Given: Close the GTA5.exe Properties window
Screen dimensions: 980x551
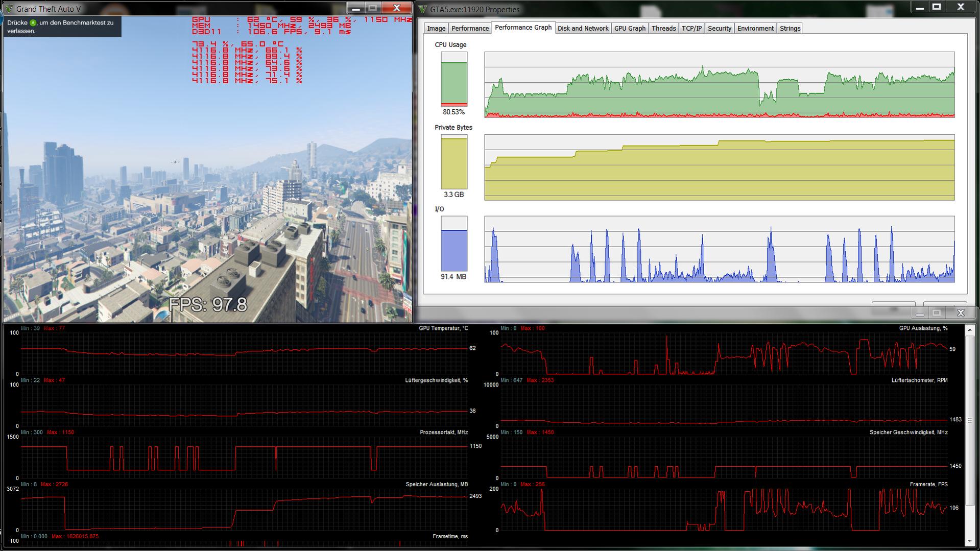Looking at the screenshot, I should (x=961, y=7).
